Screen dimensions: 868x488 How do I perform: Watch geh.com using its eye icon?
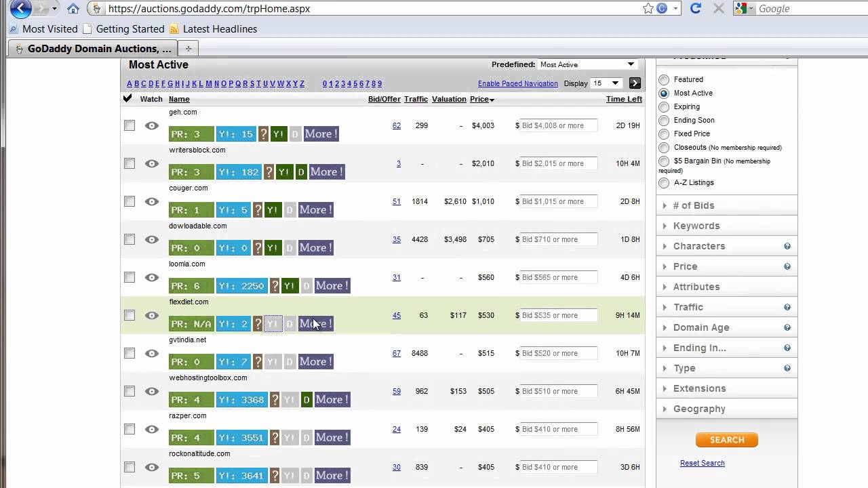point(152,125)
